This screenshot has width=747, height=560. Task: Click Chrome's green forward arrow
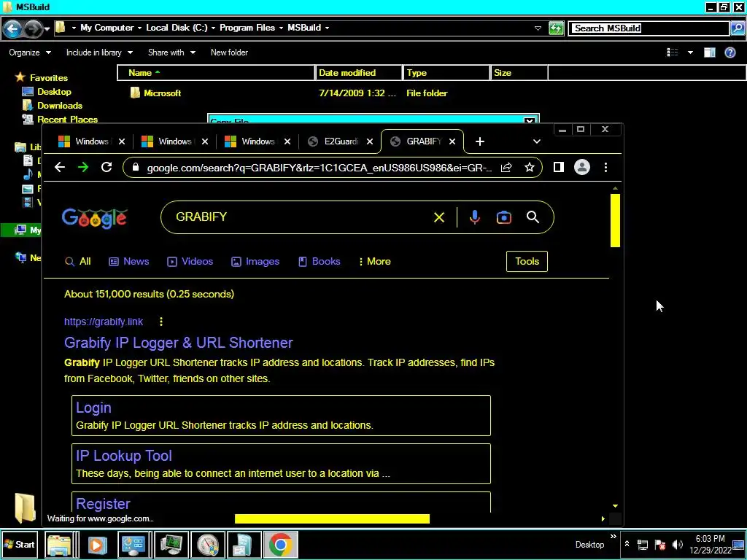point(83,167)
